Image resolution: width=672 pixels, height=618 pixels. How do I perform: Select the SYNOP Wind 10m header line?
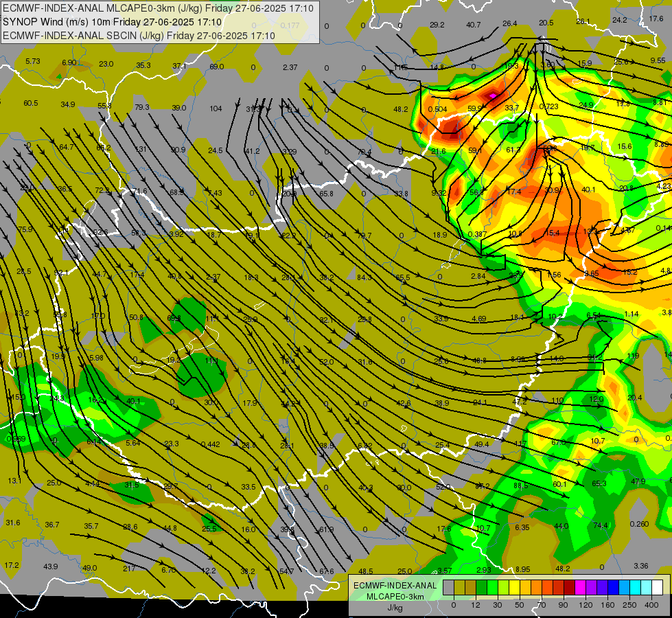point(113,22)
